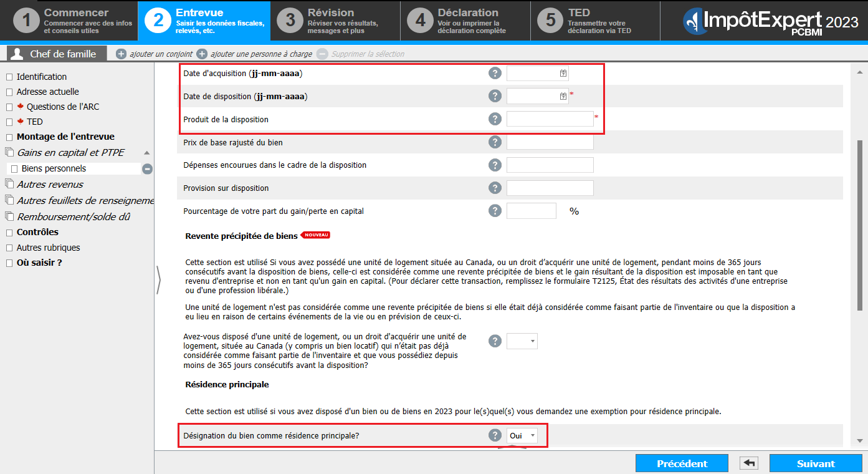
Task: Go to step 3 Révision
Action: point(334,21)
